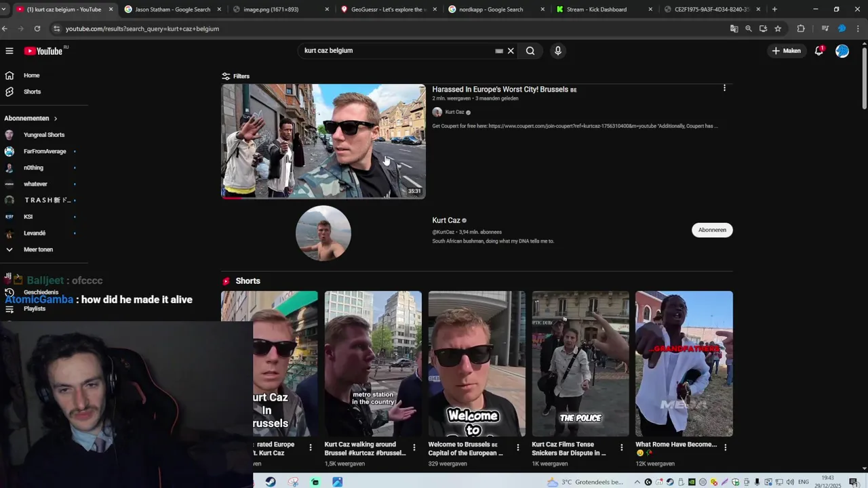Open the on-screen keyboard in search box
The image size is (868, 488).
[x=499, y=51]
